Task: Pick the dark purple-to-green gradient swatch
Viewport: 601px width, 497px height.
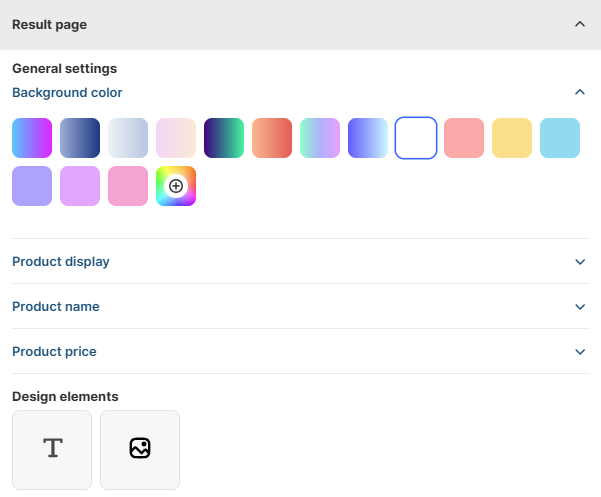Action: click(224, 138)
